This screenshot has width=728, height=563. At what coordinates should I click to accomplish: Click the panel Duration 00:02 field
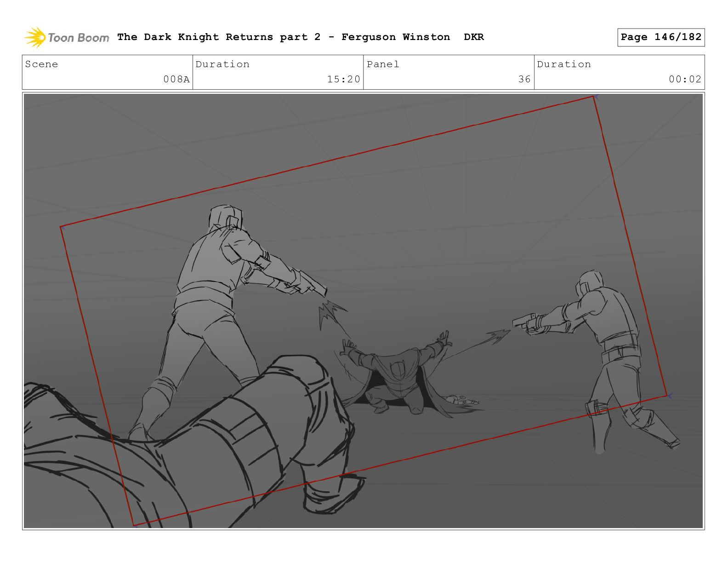click(x=619, y=72)
